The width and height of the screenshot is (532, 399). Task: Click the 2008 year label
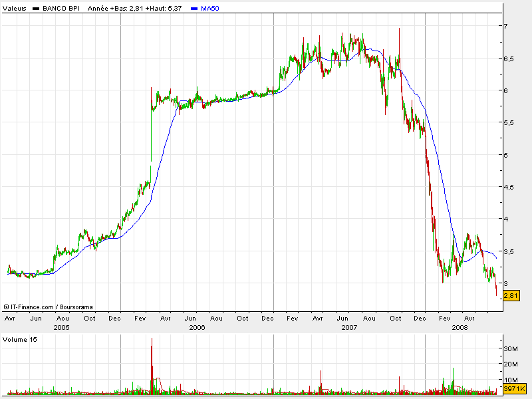pos(460,327)
